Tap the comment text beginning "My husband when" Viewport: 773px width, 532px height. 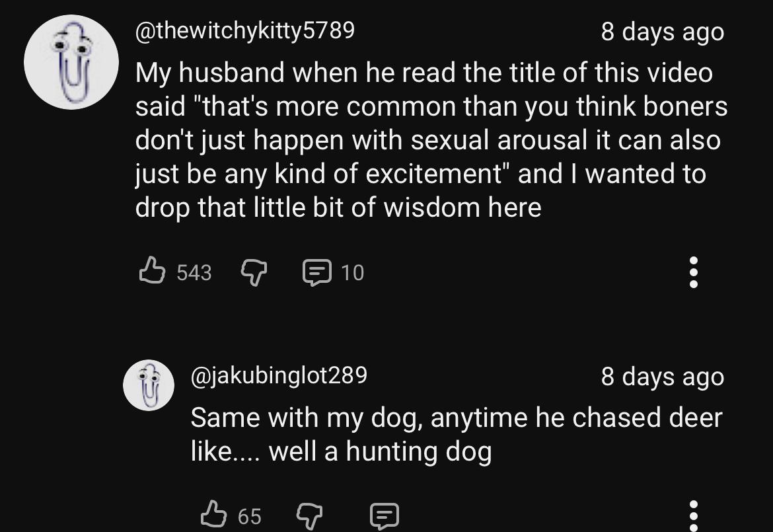[x=423, y=73]
